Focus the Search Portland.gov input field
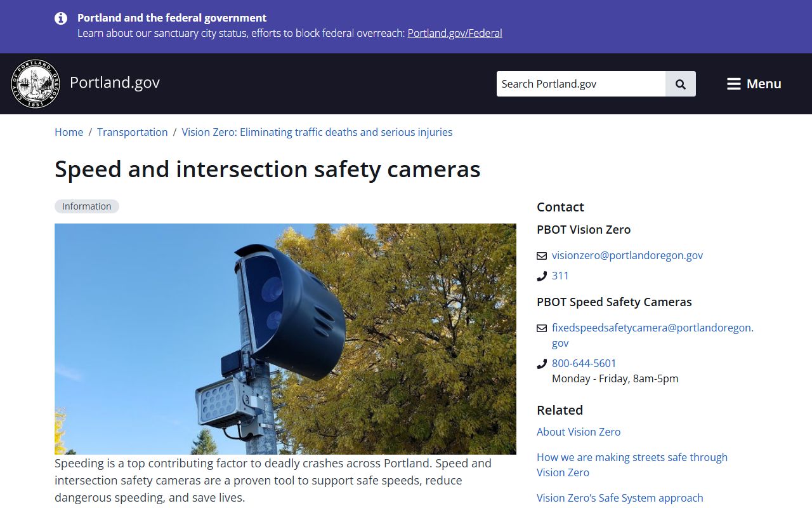This screenshot has width=812, height=508. [581, 84]
